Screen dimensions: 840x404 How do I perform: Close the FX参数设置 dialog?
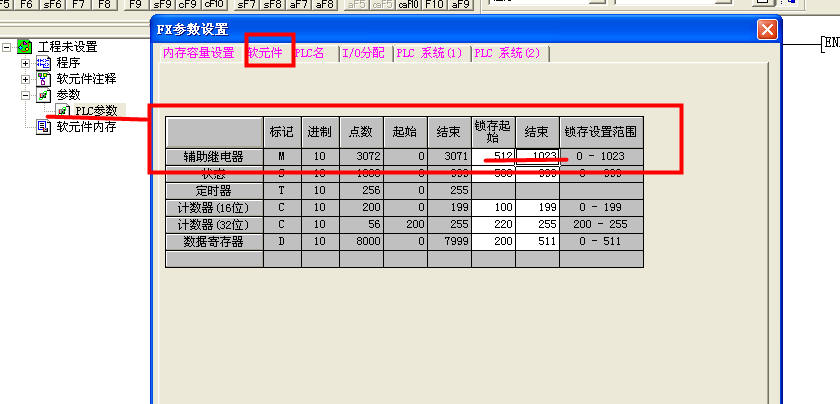point(766,29)
